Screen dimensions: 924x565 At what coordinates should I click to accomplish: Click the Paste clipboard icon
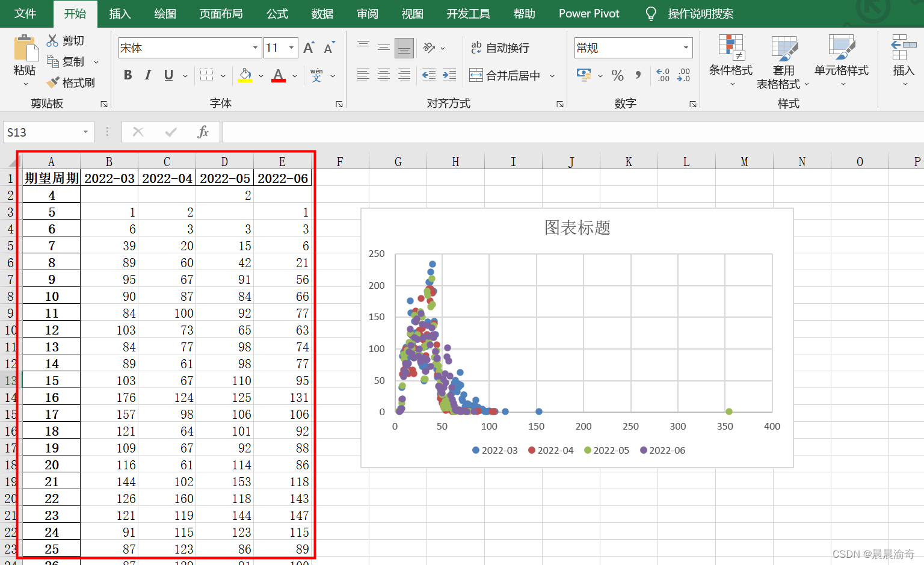[x=25, y=48]
